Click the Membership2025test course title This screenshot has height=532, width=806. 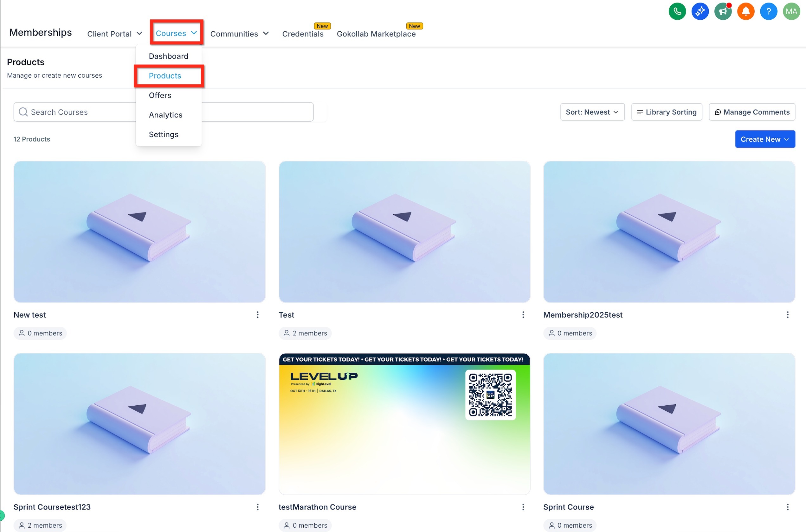(x=583, y=315)
